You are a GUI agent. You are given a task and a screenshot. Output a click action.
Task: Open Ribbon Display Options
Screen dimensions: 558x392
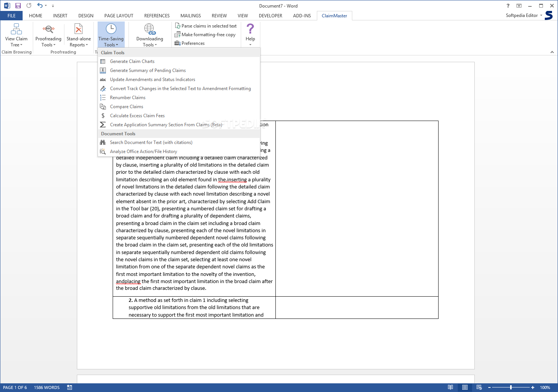(519, 6)
